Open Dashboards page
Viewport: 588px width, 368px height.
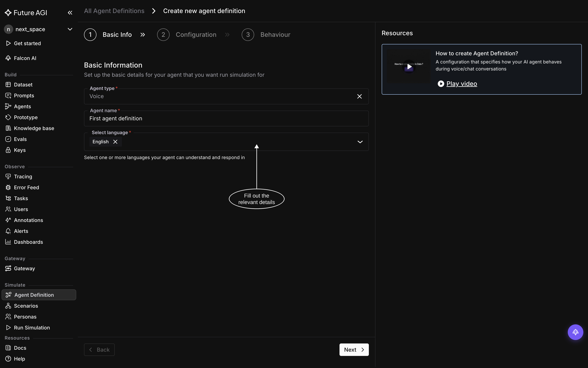(28, 242)
